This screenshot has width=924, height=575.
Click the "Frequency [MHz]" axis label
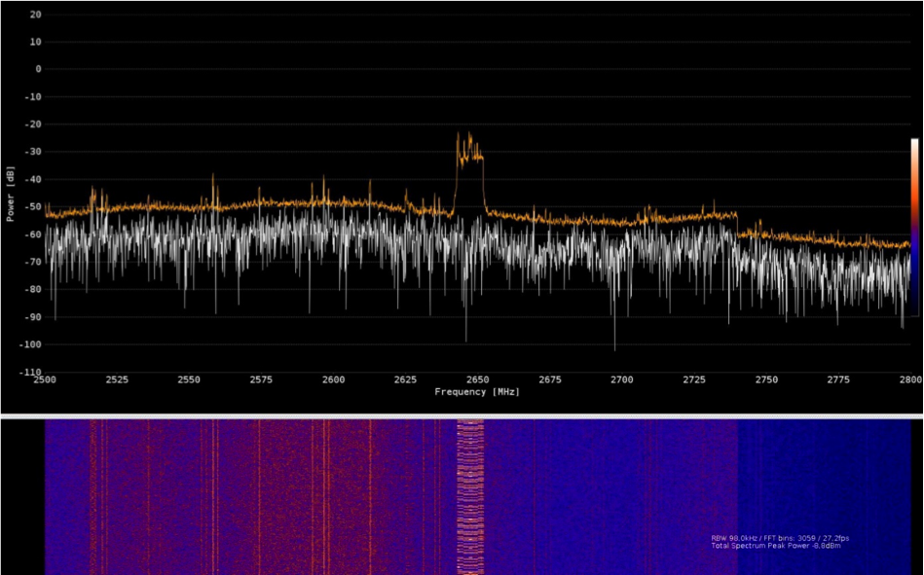[477, 392]
